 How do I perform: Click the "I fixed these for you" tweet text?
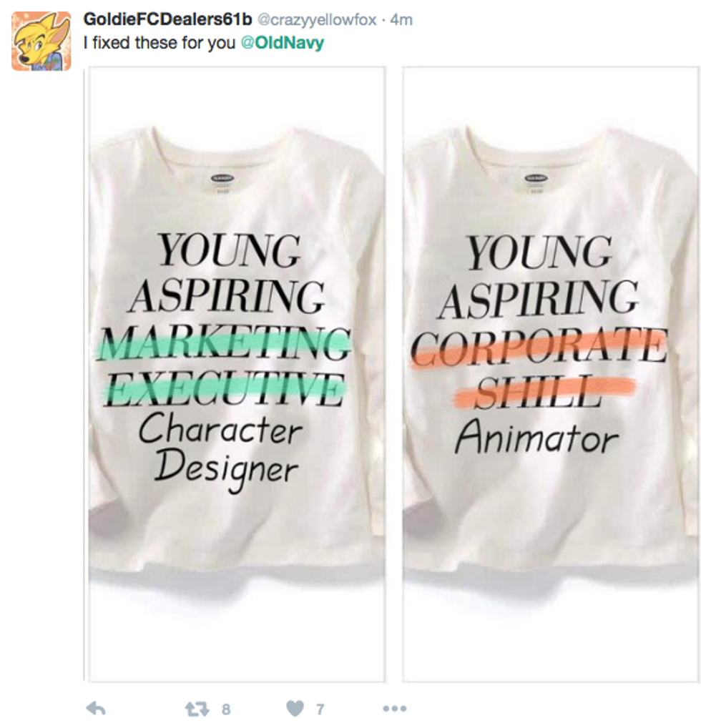[x=159, y=43]
